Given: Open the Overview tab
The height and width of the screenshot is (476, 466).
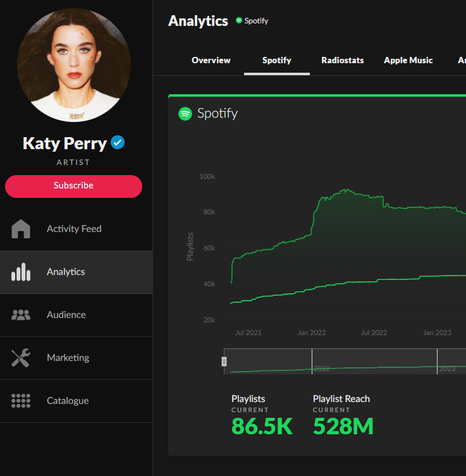Looking at the screenshot, I should coord(211,61).
